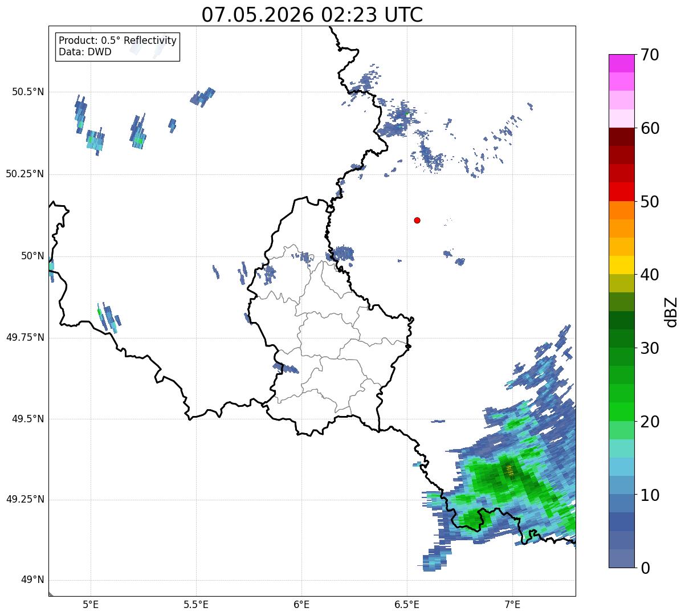Click the 49.25°N latitude tick label
685x616 pixels.
25,500
